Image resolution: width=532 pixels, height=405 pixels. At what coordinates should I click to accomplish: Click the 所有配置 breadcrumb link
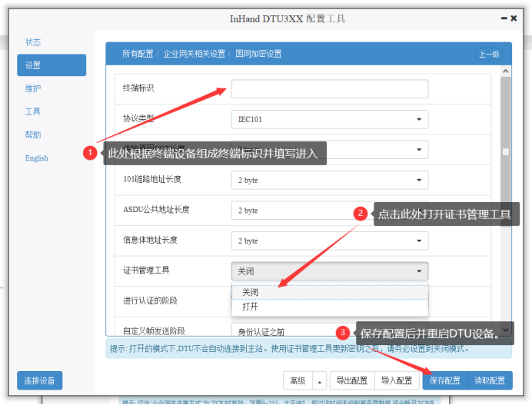tap(138, 54)
